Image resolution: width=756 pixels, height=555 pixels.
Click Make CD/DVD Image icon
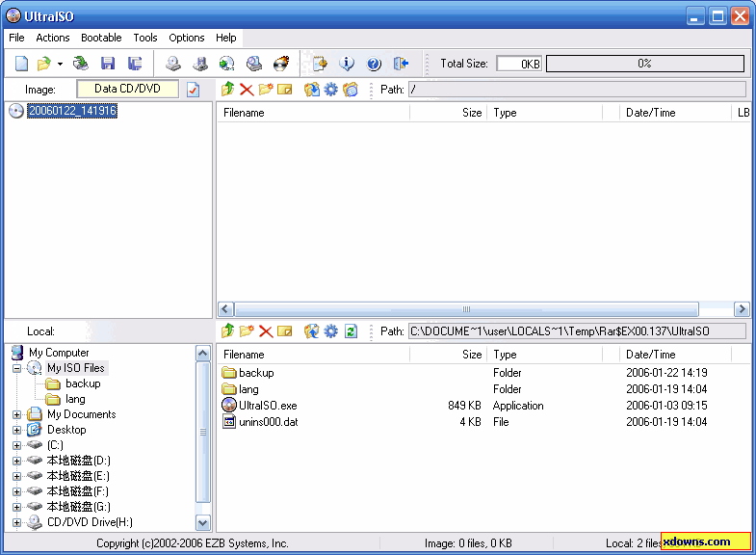click(x=173, y=64)
